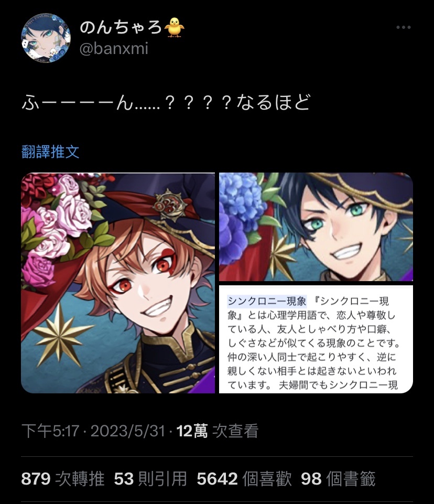Tap the profile avatar of のんちゃろ

pos(46,38)
